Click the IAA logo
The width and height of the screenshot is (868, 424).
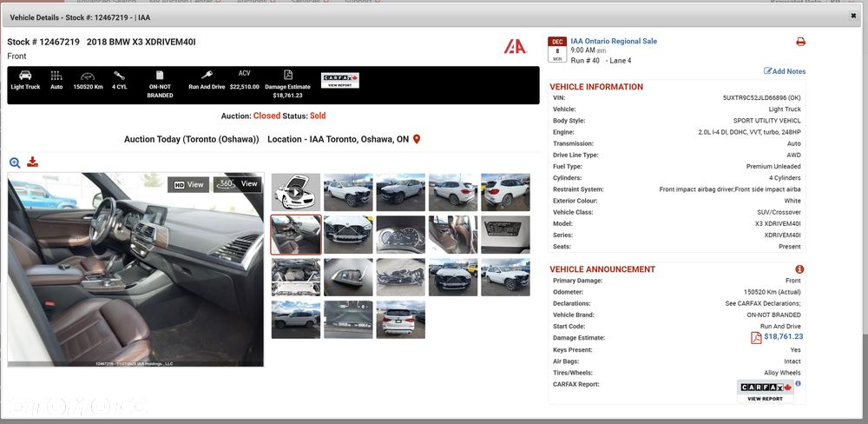515,47
